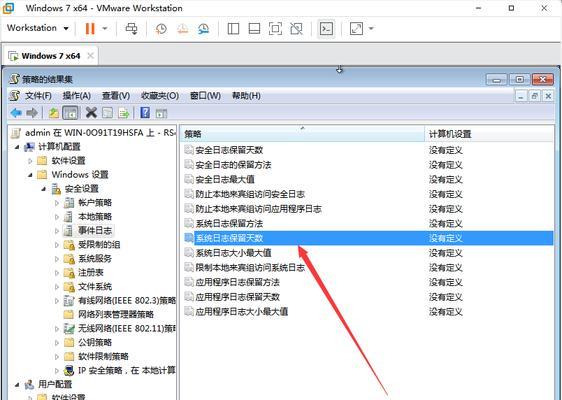Select the 软件限制策略 folder
This screenshot has width=562, height=400.
click(103, 356)
